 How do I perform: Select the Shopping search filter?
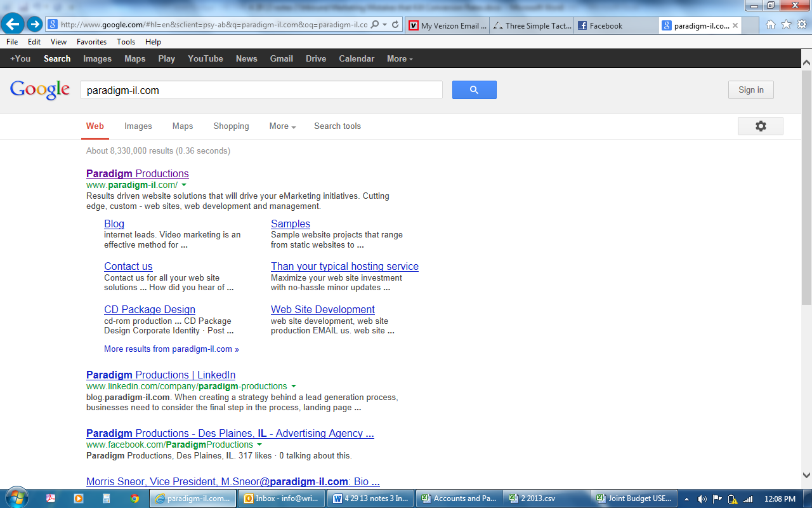[231, 126]
